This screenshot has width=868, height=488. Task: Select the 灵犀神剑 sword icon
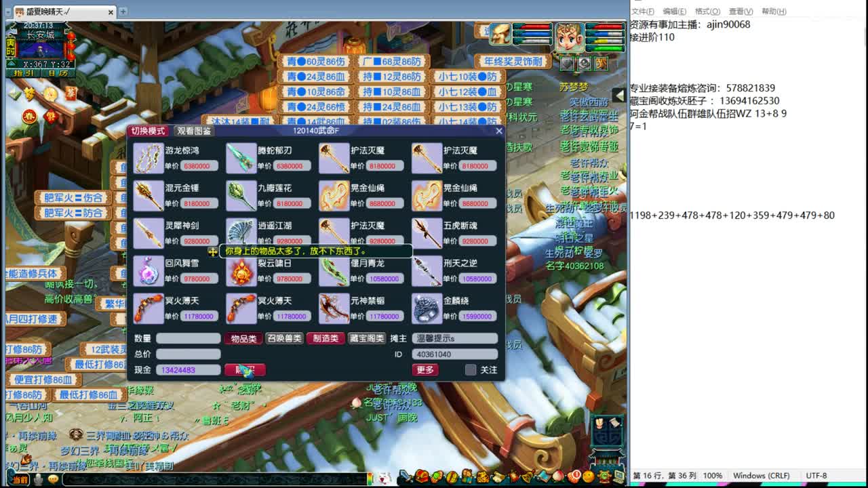[x=149, y=234]
